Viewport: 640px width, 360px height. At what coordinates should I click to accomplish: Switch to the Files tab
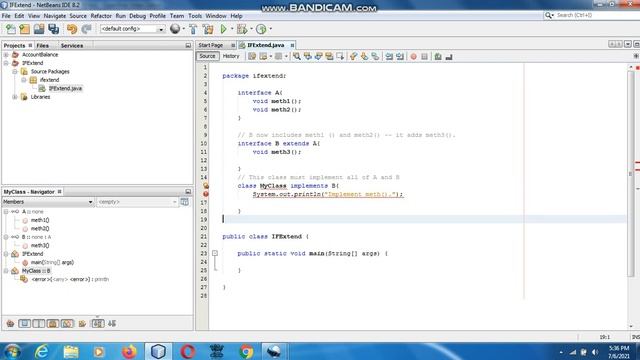coord(42,45)
